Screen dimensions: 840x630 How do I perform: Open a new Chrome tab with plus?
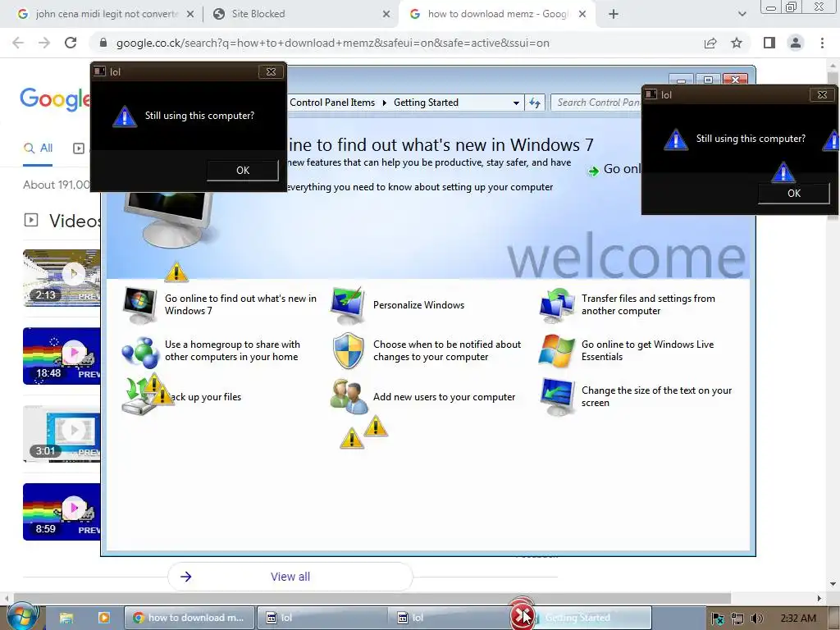pos(614,14)
